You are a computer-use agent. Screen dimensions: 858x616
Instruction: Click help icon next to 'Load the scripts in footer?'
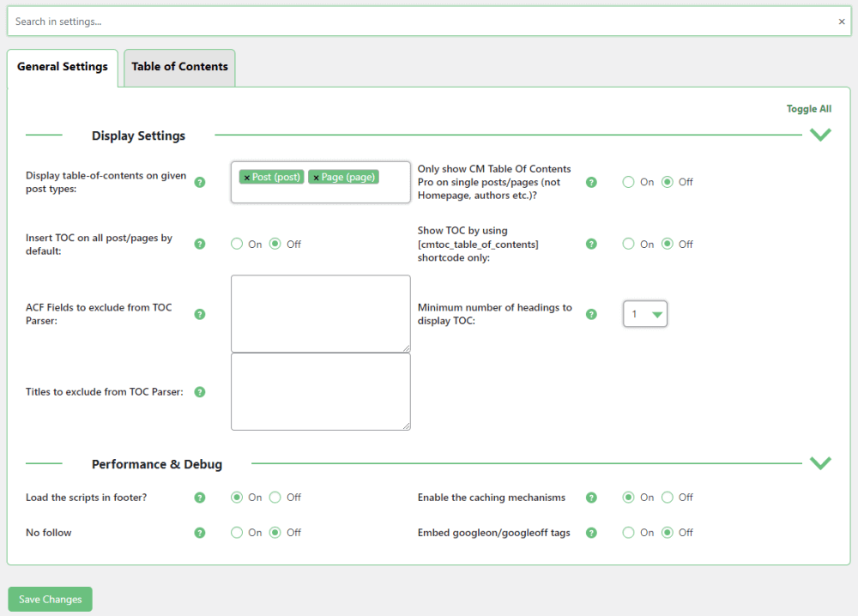200,498
